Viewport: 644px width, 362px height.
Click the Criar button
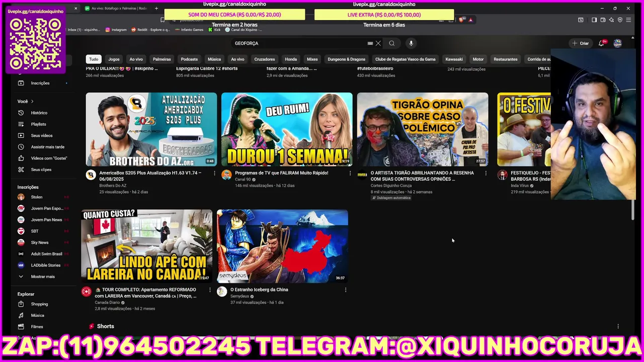(580, 43)
